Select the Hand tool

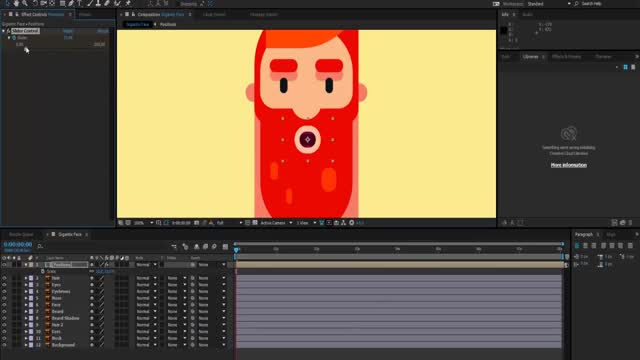tap(16, 3)
